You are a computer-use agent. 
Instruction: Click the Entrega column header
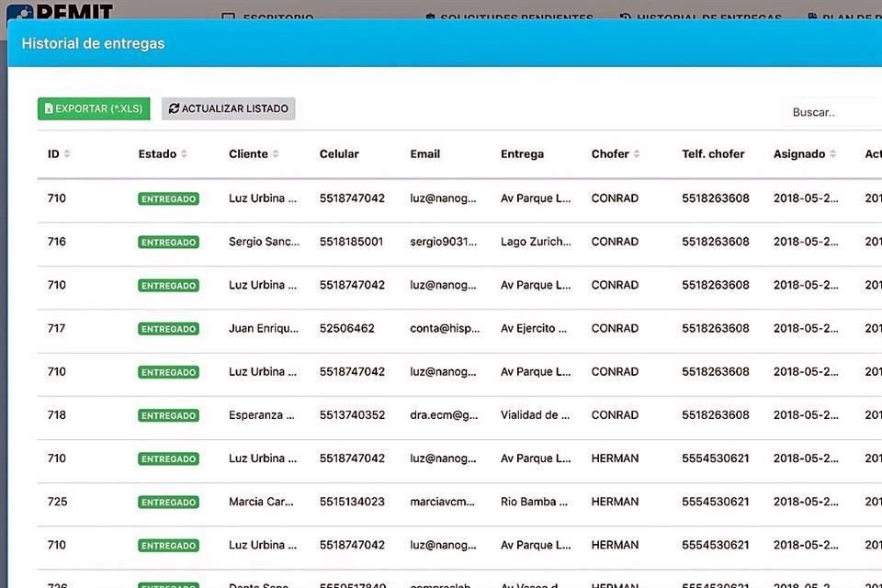point(522,153)
